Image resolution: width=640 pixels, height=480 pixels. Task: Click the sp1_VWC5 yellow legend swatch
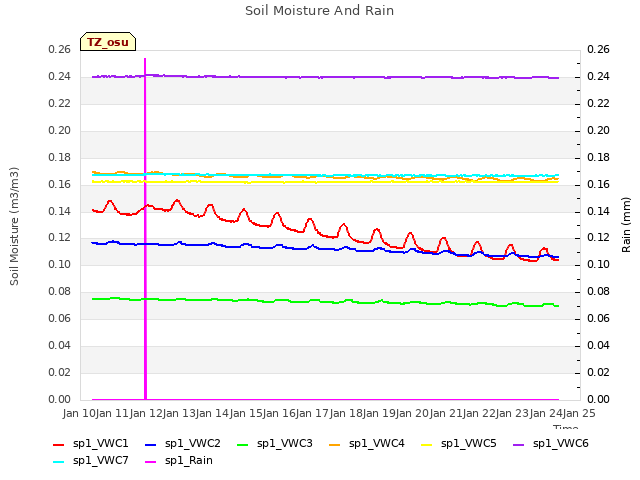point(427,444)
